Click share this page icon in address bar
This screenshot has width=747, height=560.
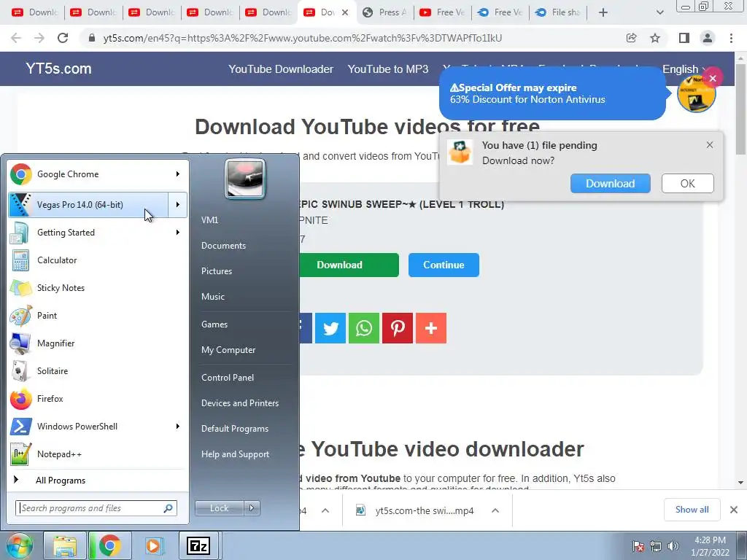pyautogui.click(x=632, y=38)
